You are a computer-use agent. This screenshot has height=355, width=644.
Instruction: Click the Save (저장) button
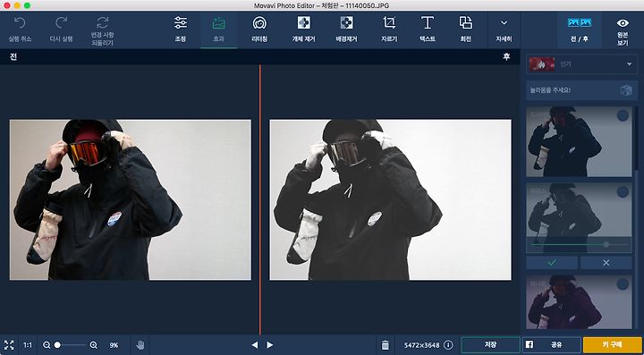pyautogui.click(x=490, y=345)
